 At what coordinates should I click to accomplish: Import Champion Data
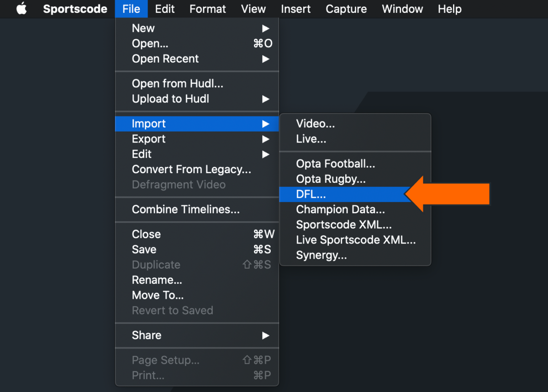340,209
